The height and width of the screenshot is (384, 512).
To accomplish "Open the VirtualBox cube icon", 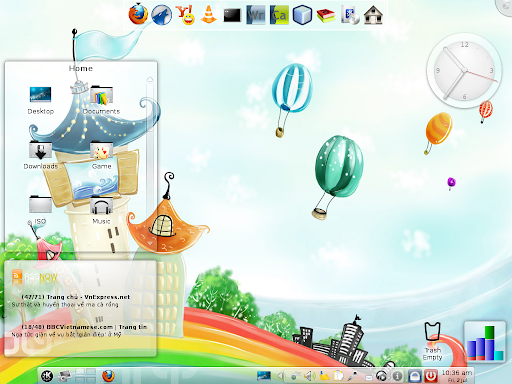I will 302,15.
